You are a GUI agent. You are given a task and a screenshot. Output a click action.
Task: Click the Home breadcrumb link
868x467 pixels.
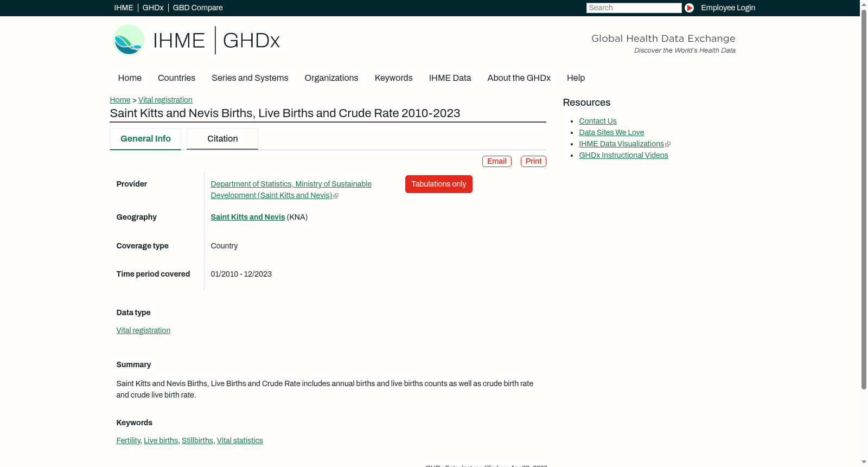[120, 100]
